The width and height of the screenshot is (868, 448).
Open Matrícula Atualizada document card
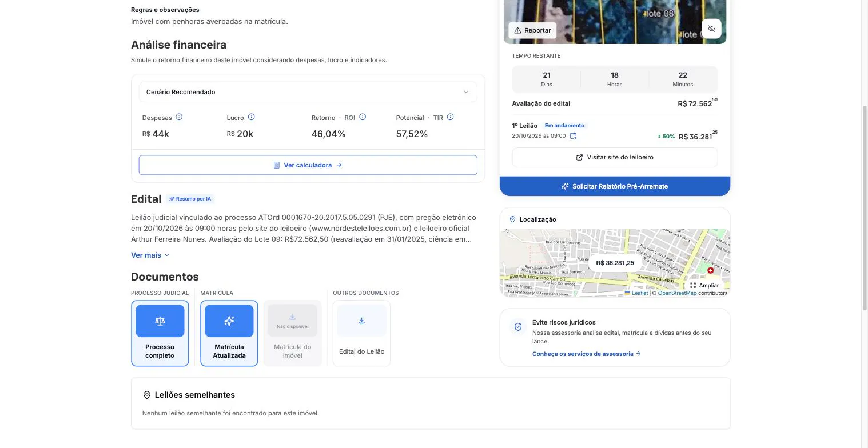click(229, 333)
